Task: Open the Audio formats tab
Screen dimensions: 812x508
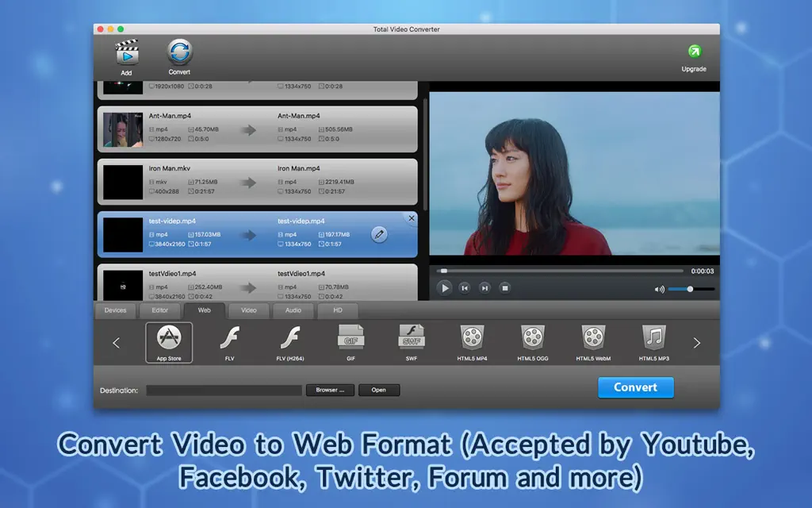Action: [293, 310]
